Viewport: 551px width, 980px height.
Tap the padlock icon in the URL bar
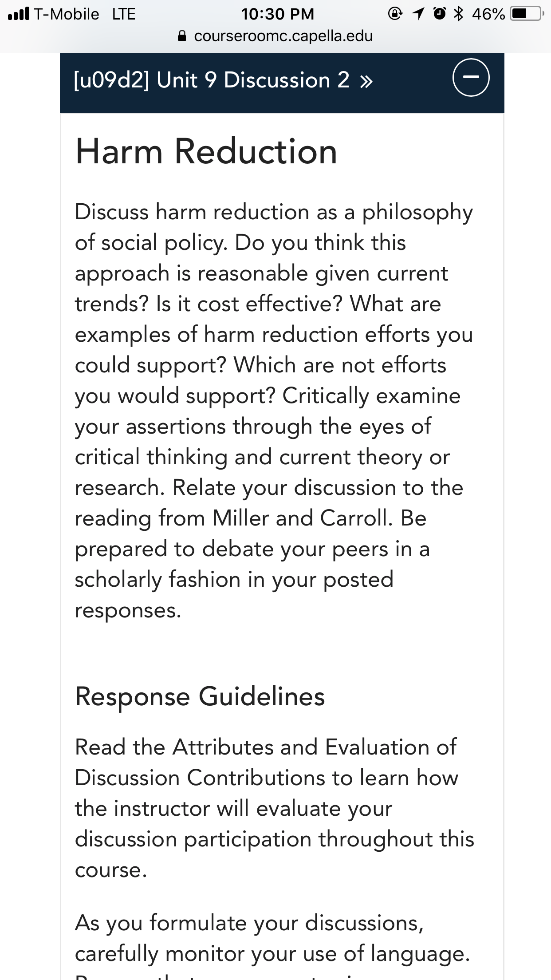tap(181, 36)
